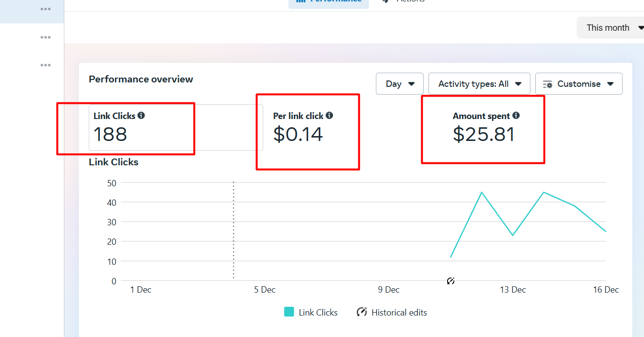The image size is (644, 337).
Task: Click the Historical edits icon in chart legend
Action: [362, 312]
